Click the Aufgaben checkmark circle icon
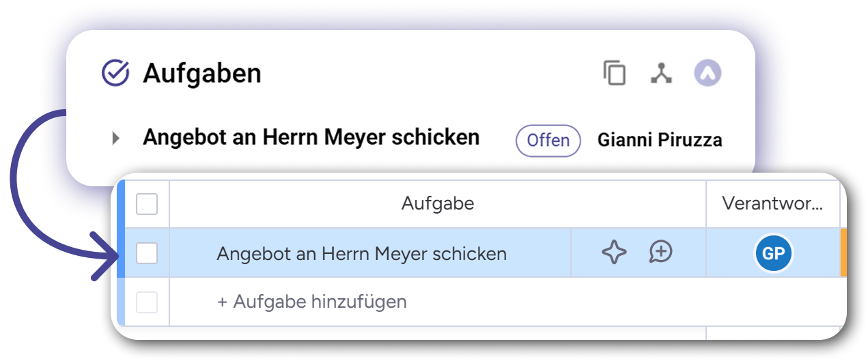868x361 pixels. pyautogui.click(x=115, y=73)
